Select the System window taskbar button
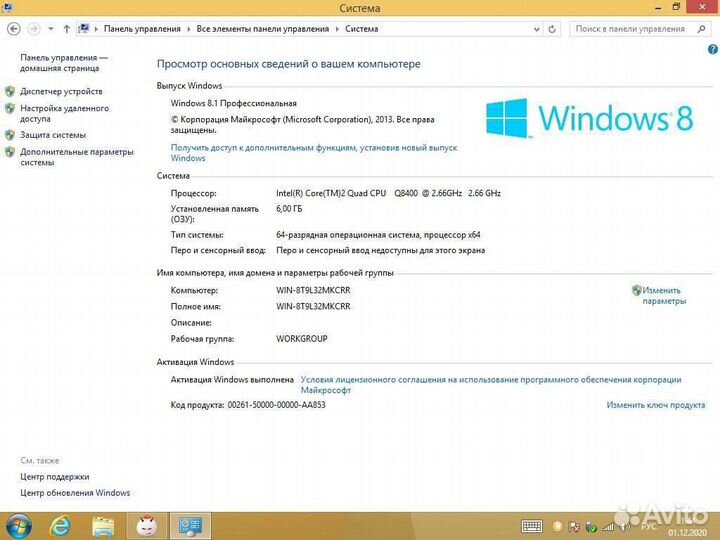This screenshot has width=720, height=540. click(x=189, y=525)
